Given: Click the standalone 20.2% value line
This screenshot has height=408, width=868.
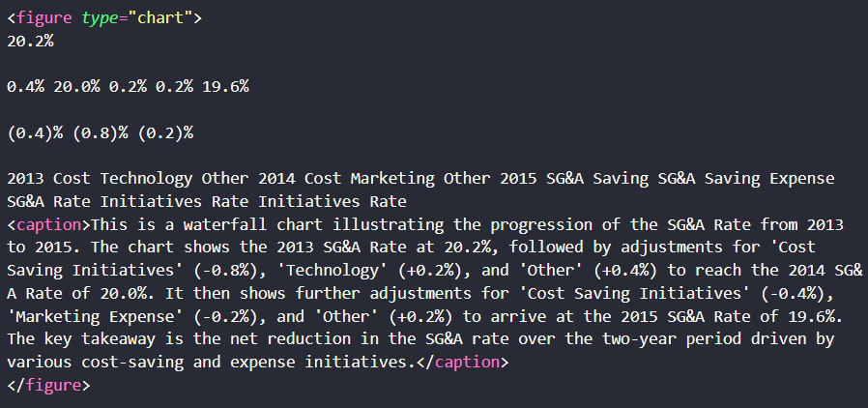Looking at the screenshot, I should click(x=30, y=41).
